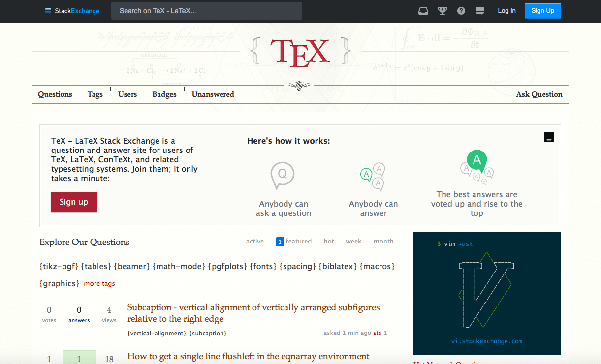
Task: Switch to the week questions tab
Action: [x=353, y=242]
